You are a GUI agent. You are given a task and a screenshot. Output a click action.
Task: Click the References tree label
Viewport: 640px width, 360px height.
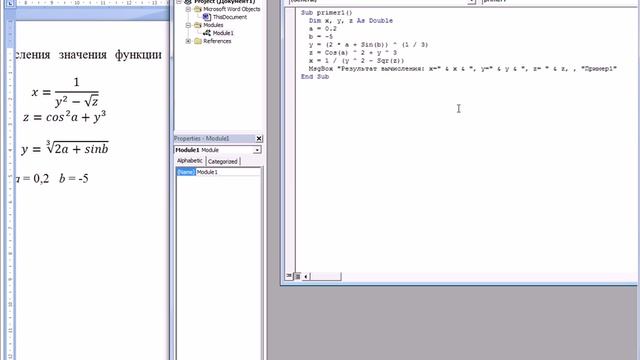(x=217, y=41)
